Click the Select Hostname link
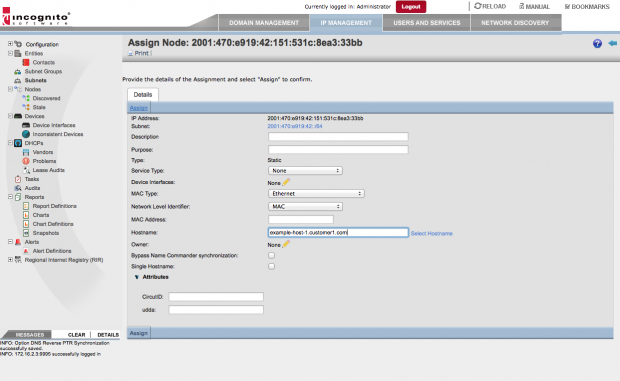Viewport: 620px width, 381px height. click(431, 234)
